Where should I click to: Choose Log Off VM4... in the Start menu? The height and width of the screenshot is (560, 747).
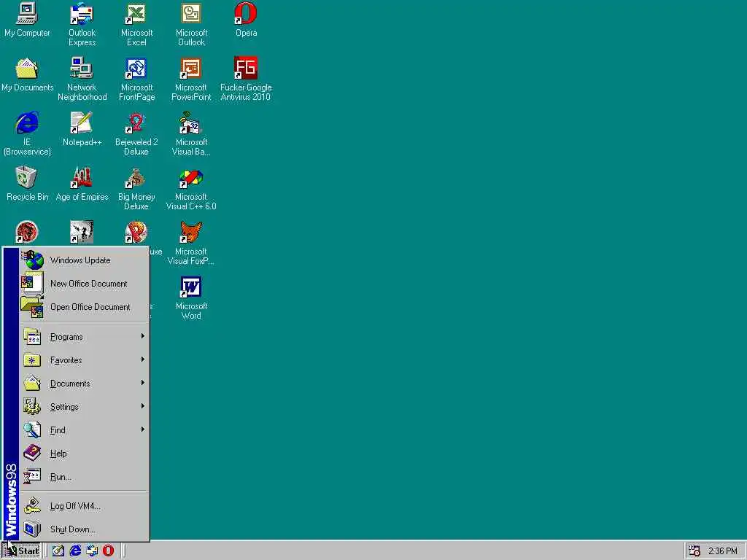[x=84, y=506]
